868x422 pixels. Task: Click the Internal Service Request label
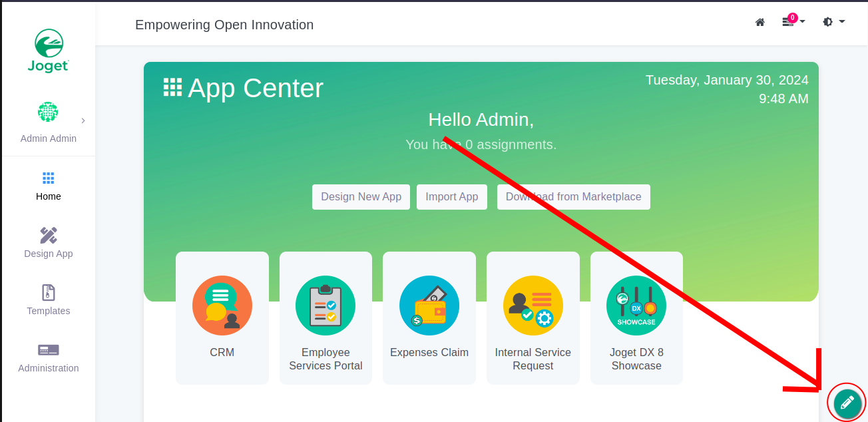(x=533, y=359)
